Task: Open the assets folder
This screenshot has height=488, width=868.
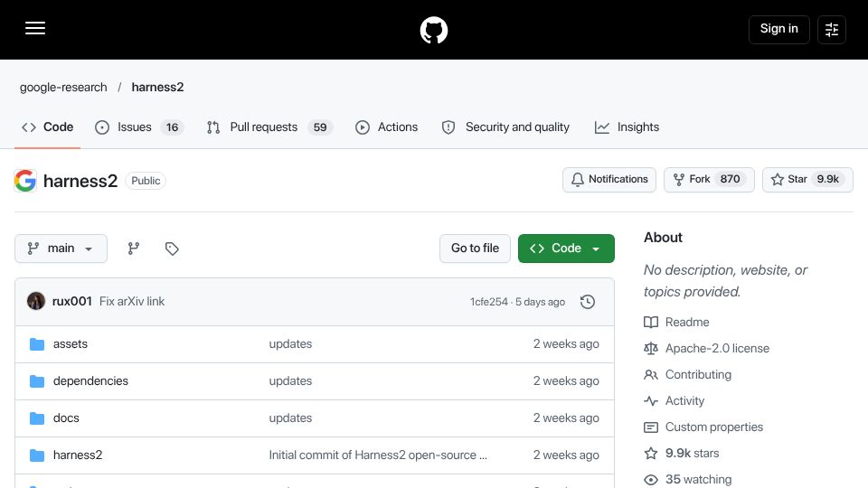Action: [x=71, y=344]
